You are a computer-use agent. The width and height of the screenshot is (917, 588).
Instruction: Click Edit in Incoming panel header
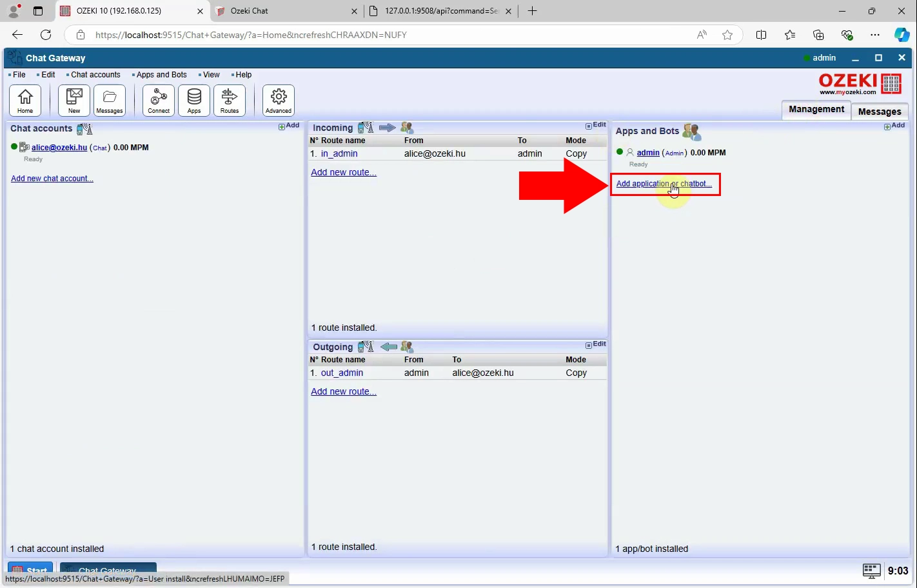click(x=595, y=125)
